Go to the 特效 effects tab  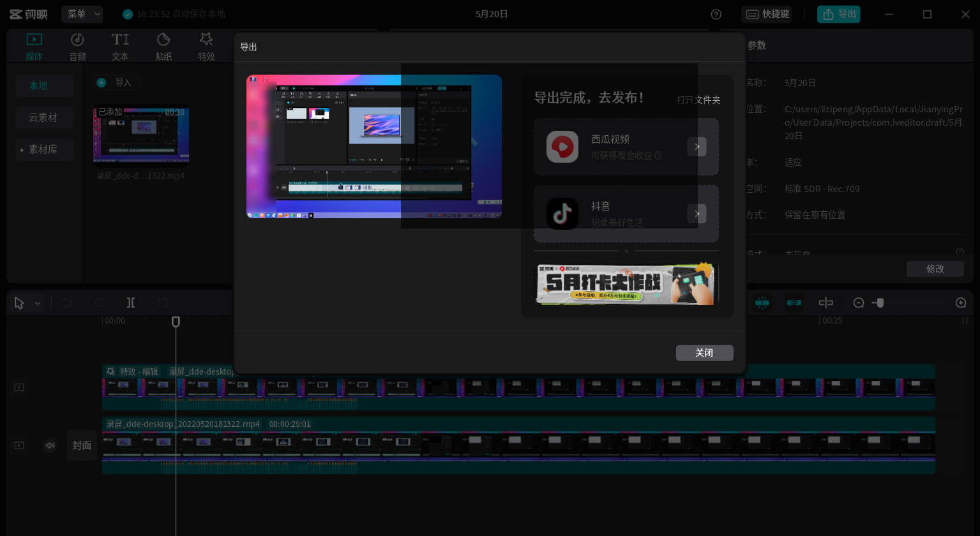206,47
